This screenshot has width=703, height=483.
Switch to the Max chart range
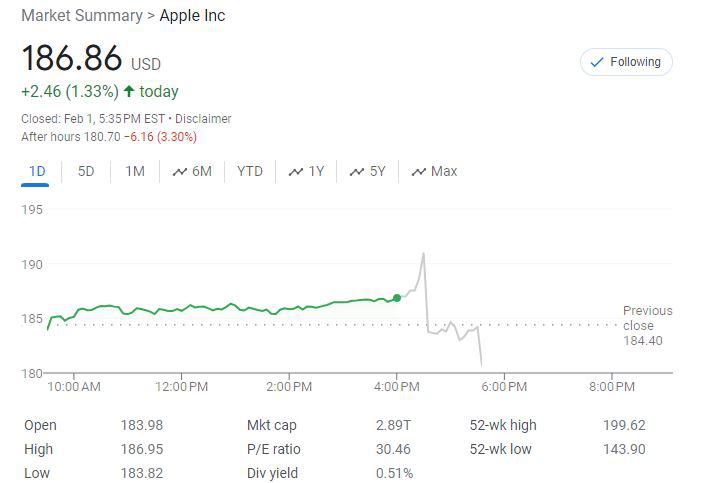pos(434,171)
